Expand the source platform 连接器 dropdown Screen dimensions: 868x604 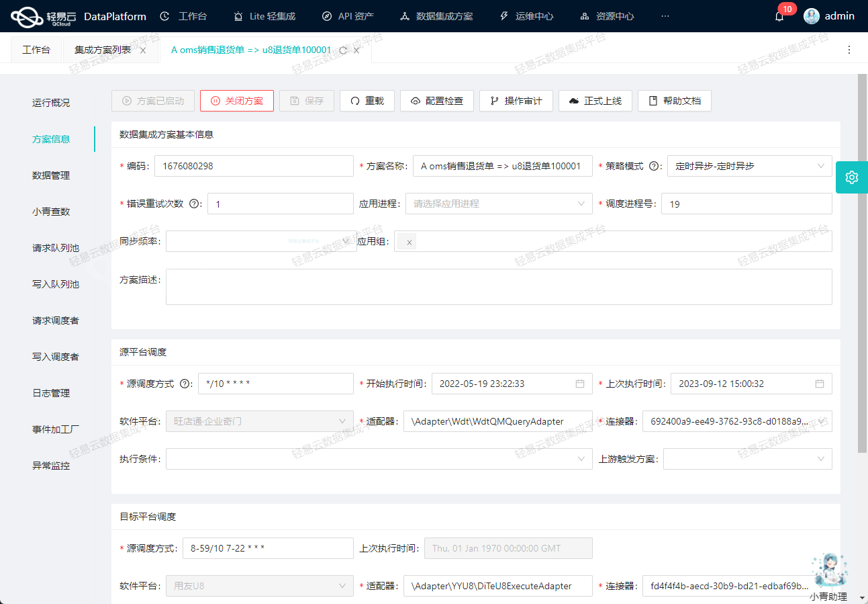[x=737, y=421]
